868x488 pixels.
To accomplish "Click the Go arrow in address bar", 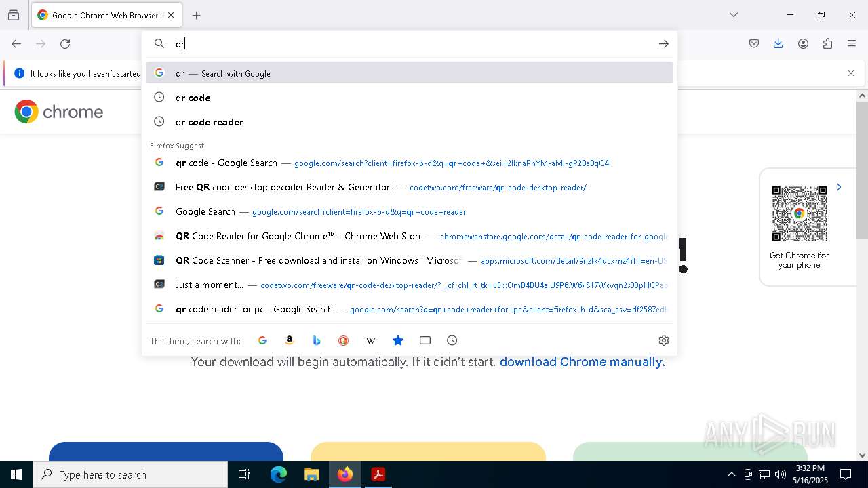I will [x=663, y=44].
